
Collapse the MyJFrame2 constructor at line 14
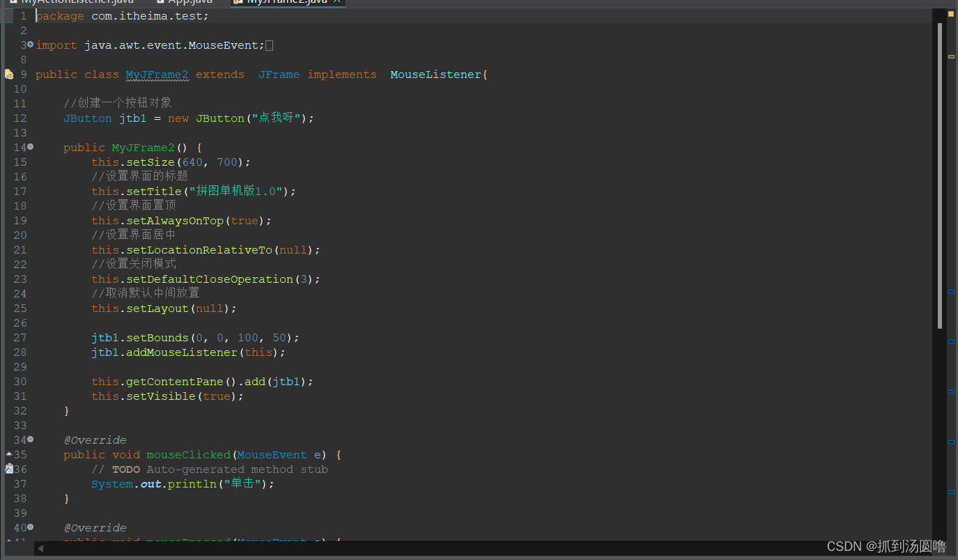click(x=30, y=147)
